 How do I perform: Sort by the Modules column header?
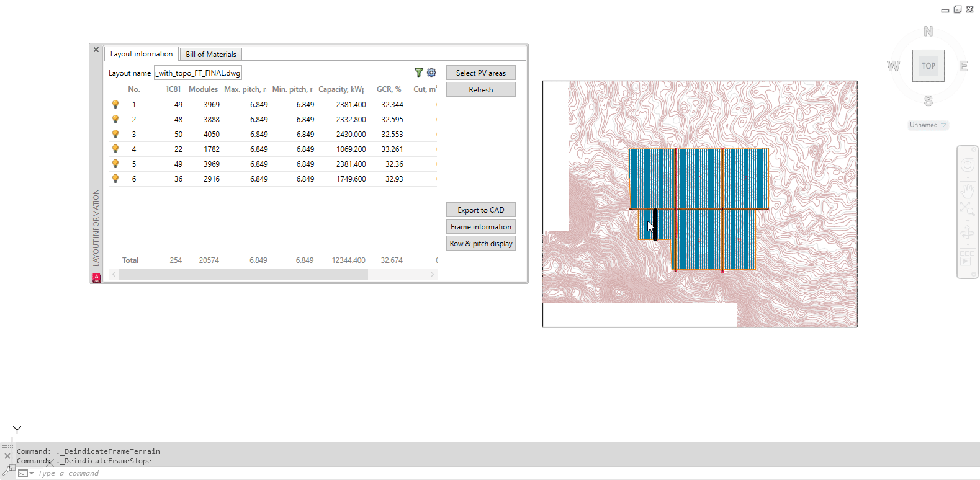coord(203,89)
